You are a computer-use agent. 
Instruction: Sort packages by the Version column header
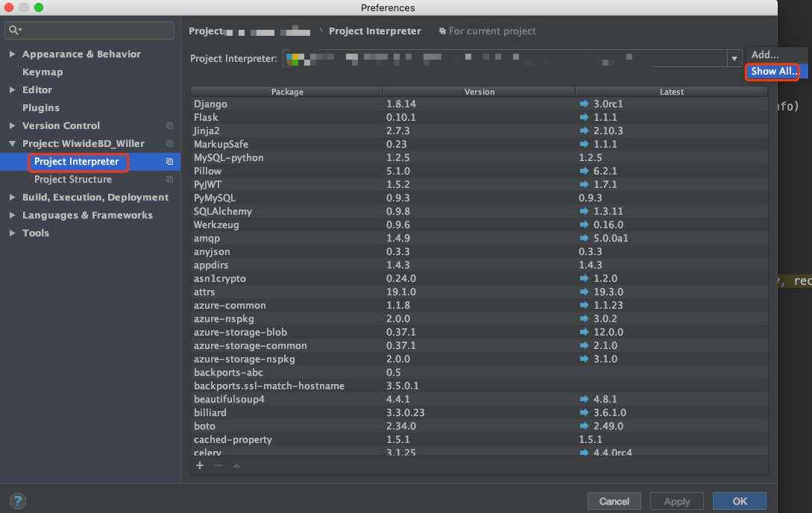click(x=479, y=92)
